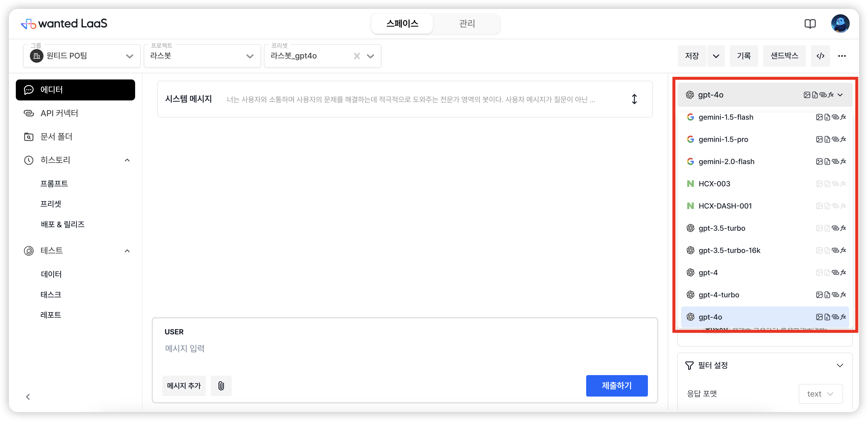This screenshot has width=868, height=421.
Task: Select the gpt-3.5-turbo-16k model
Action: (x=765, y=250)
